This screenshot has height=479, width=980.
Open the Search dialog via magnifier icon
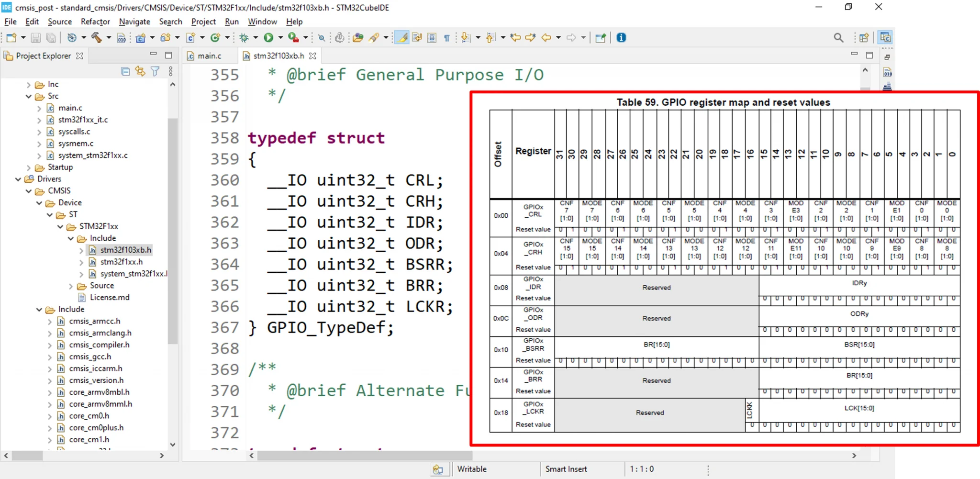click(x=839, y=37)
